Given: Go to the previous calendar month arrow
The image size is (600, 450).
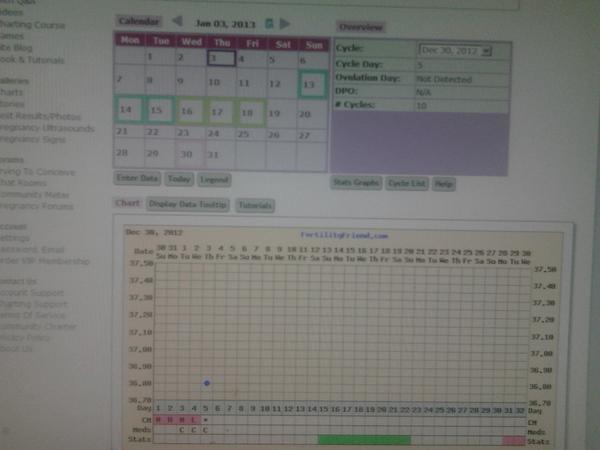Looking at the screenshot, I should point(176,21).
